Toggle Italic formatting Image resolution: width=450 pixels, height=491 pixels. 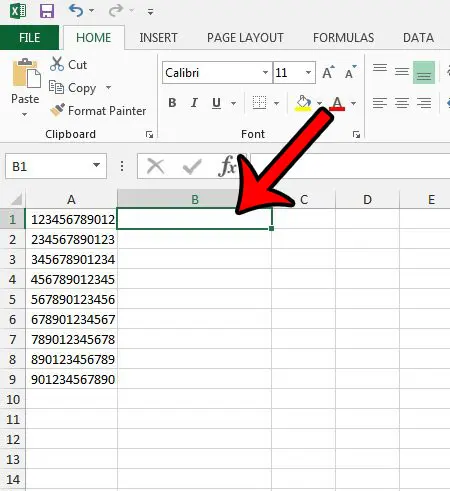point(194,103)
